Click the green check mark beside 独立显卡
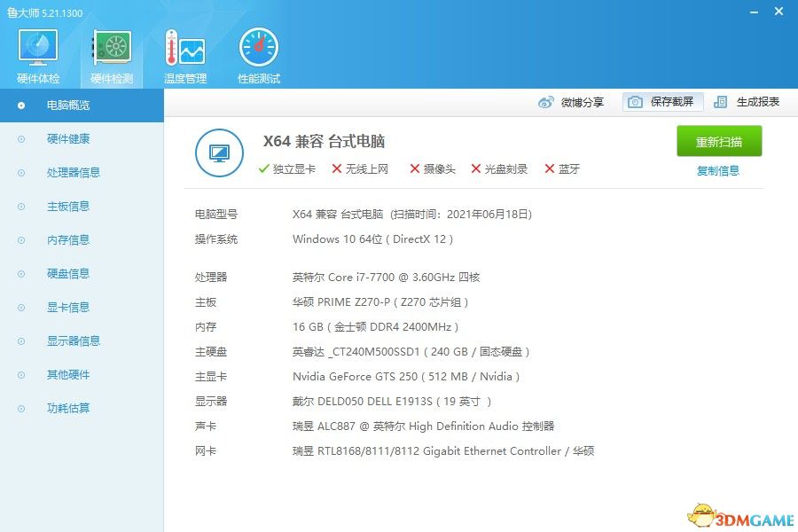 (x=263, y=168)
